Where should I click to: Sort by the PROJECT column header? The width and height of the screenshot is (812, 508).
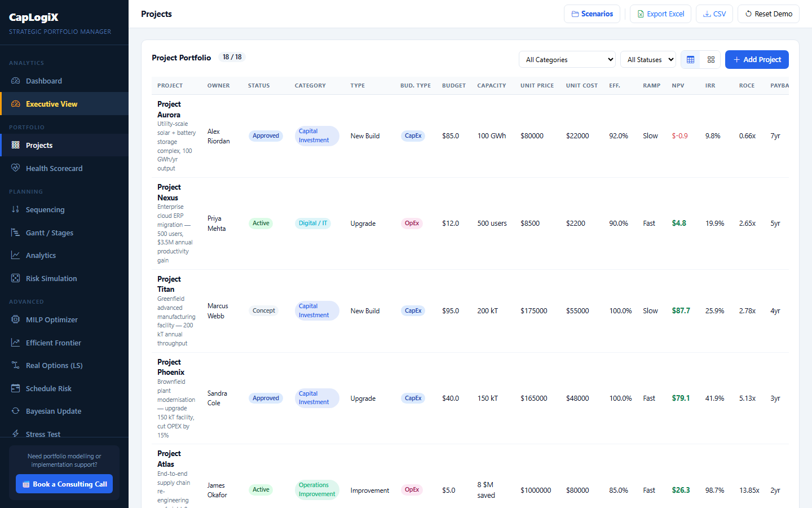[x=170, y=86]
